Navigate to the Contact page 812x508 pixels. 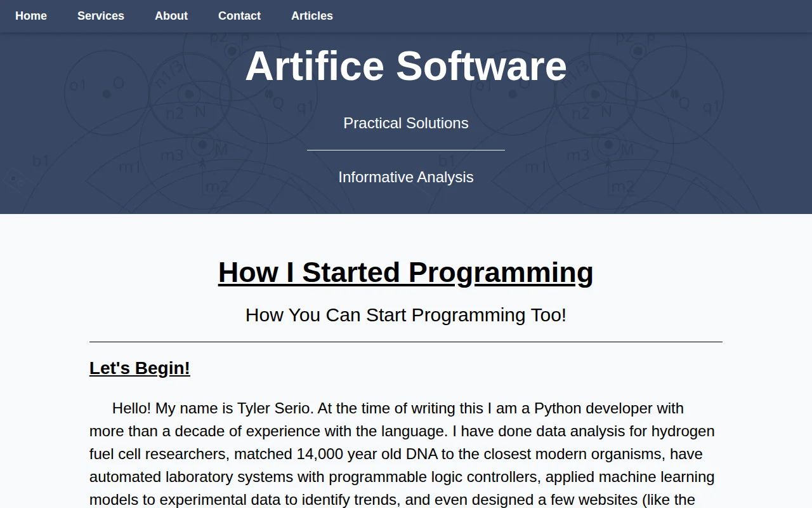coord(239,16)
